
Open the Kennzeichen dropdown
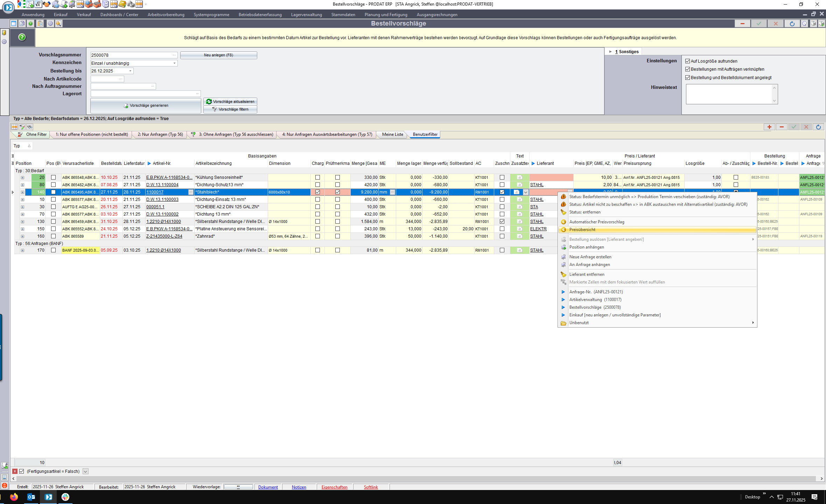click(174, 63)
